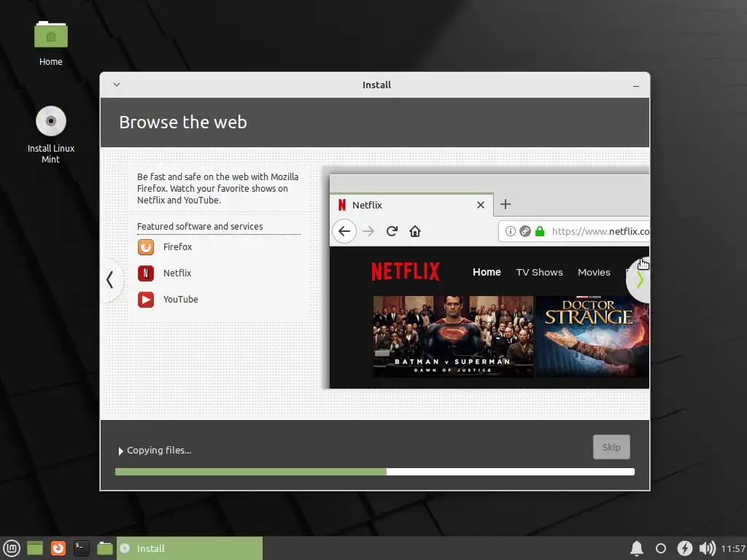This screenshot has height=560, width=747.
Task: Launch Firefox from the taskbar
Action: pyautogui.click(x=58, y=548)
